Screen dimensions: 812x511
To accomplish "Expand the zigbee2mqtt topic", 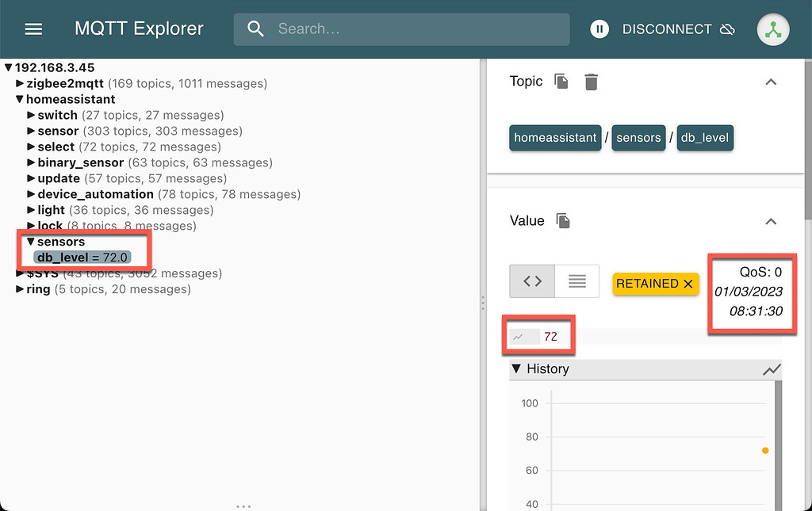I will tap(20, 83).
